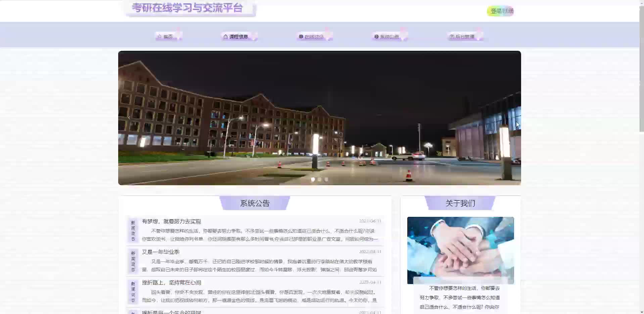Switch to the second carousel slide dot

pyautogui.click(x=320, y=180)
